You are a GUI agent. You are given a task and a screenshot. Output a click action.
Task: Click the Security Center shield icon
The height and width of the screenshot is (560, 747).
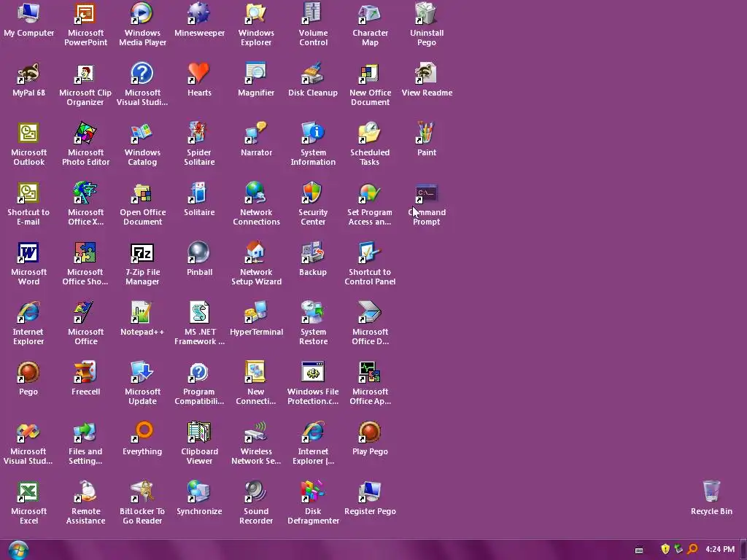point(313,193)
